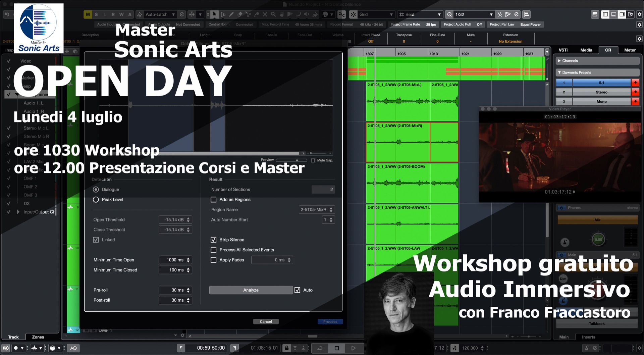Adjust the horizontal zoom slider of project
Image resolution: width=644 pixels, height=355 pixels.
528,336
